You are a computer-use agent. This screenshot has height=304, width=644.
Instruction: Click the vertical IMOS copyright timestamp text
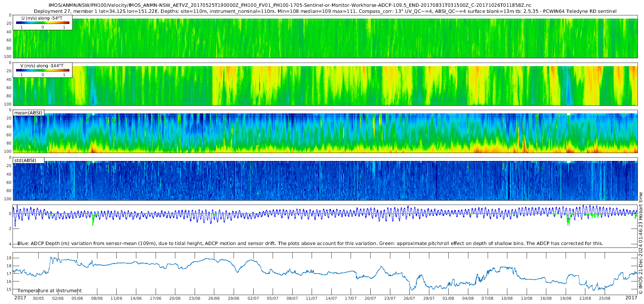click(x=640, y=243)
